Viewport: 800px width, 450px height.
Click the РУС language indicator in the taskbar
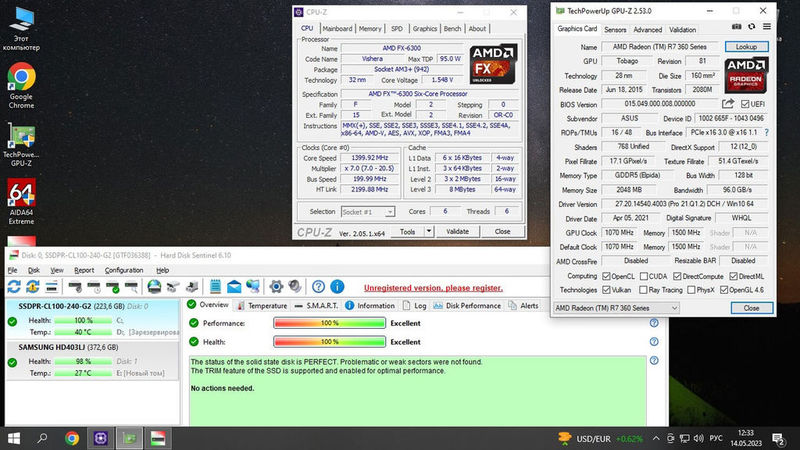[x=716, y=438]
